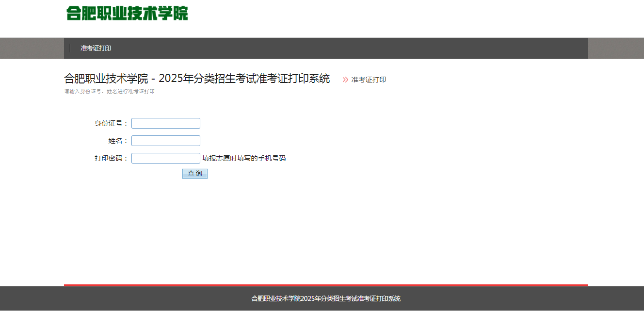Click the vertical divider before 准考证打印 menu
Screen dimensions: 644x313
coord(70,48)
